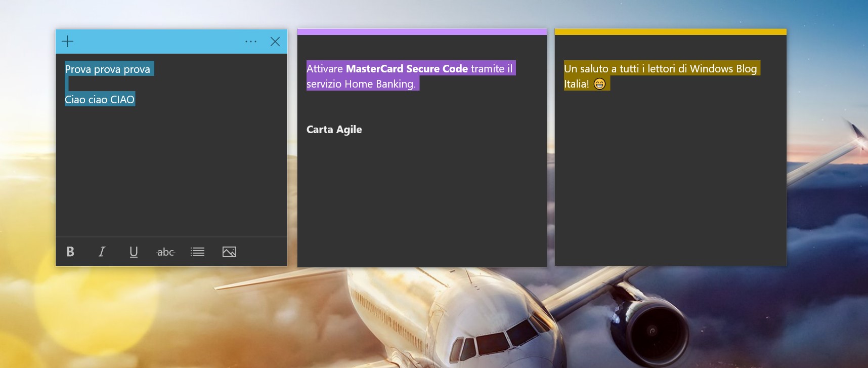Toggle bullet list in the blue note
The width and height of the screenshot is (868, 368).
click(x=197, y=252)
